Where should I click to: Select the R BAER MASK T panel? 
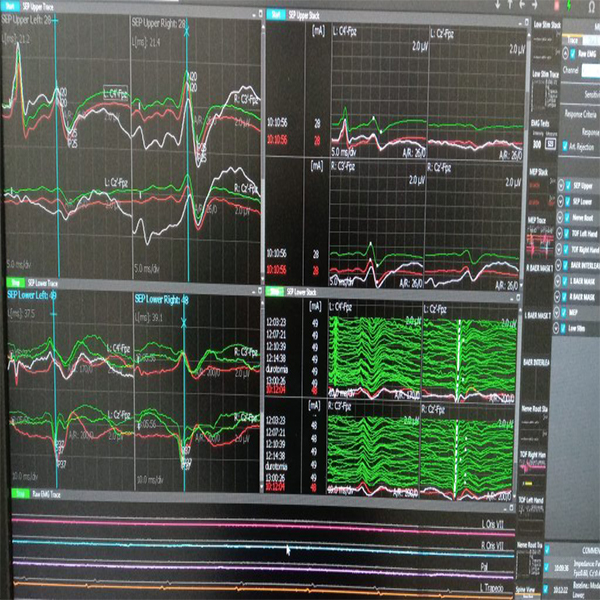point(540,268)
